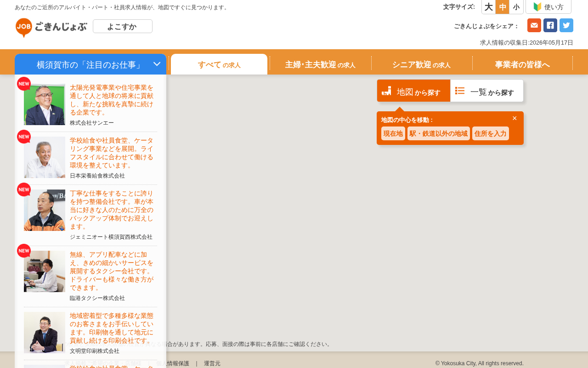
Task: Set font size to 小
Action: [x=516, y=7]
